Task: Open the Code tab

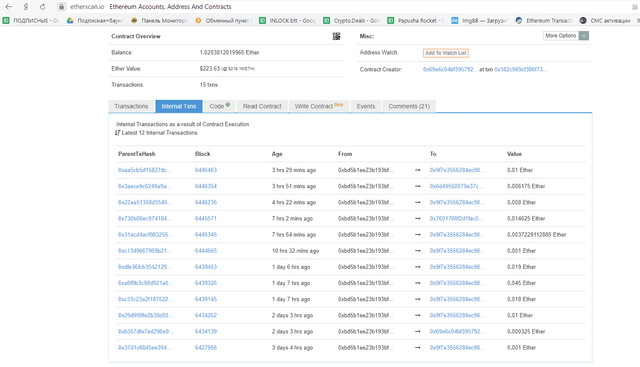Action: pyautogui.click(x=220, y=106)
